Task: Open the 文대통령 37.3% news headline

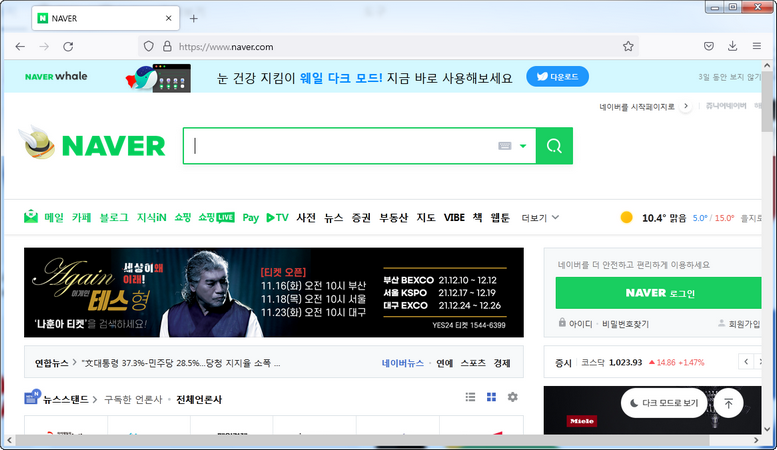Action: tap(181, 363)
